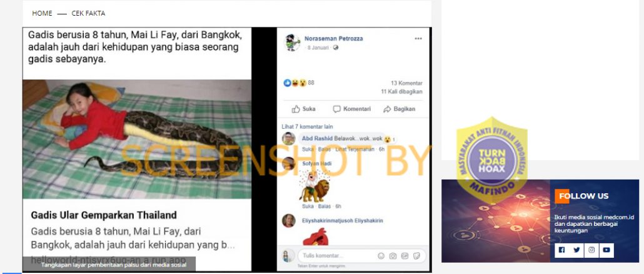Click the sticker icon in comment box
The image size is (644, 274).
[416, 256]
